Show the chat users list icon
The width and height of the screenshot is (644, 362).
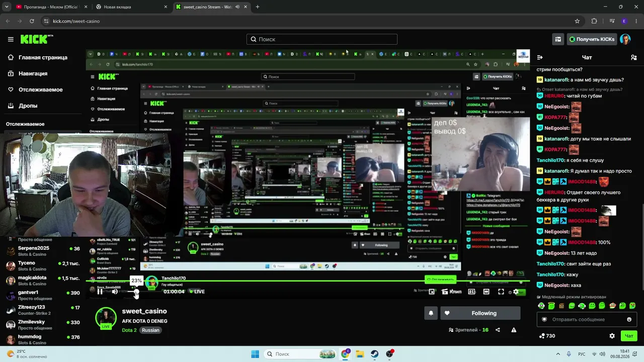[633, 57]
